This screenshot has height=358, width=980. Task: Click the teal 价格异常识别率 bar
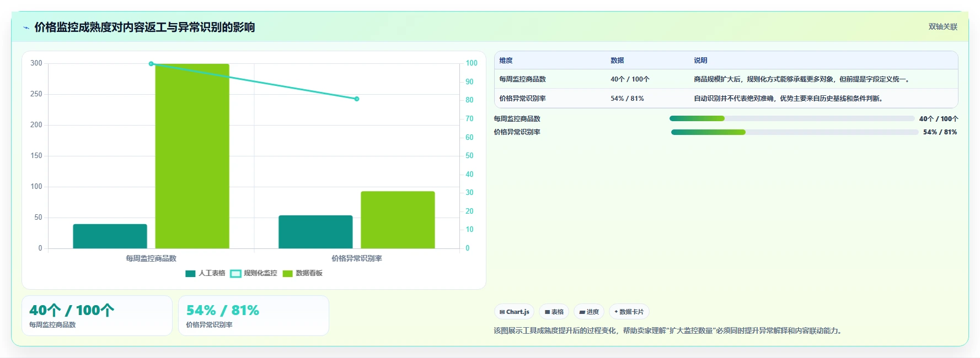[x=315, y=232]
